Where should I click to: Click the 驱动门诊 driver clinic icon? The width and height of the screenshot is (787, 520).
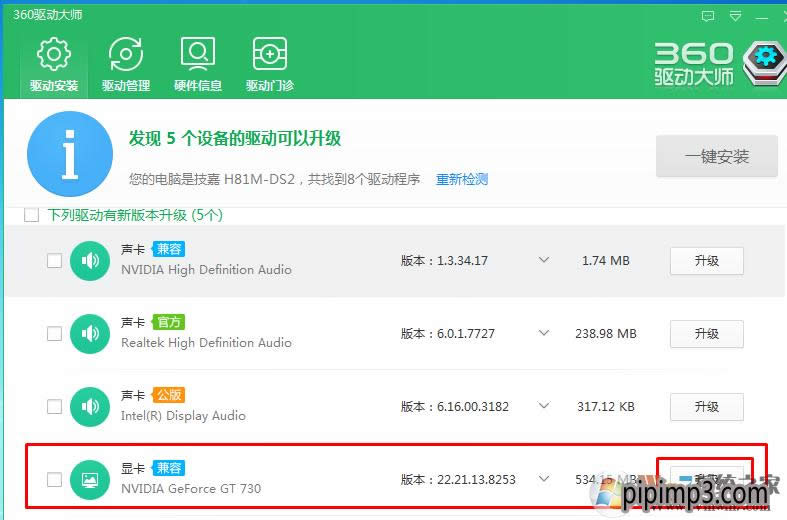270,64
